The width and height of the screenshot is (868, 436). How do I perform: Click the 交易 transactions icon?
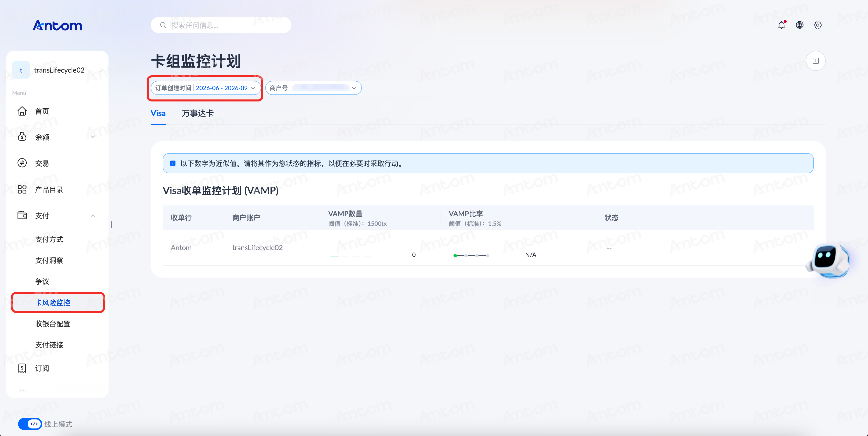pyautogui.click(x=22, y=163)
